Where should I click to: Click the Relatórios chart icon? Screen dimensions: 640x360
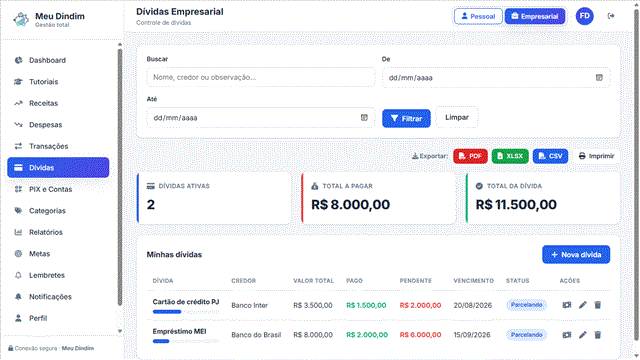coord(18,232)
